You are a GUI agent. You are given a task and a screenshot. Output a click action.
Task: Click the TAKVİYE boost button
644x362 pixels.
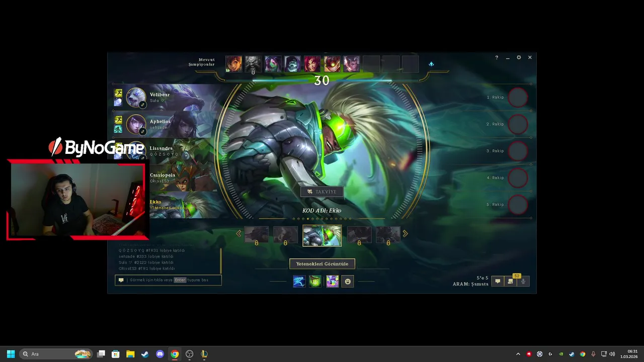tap(322, 192)
